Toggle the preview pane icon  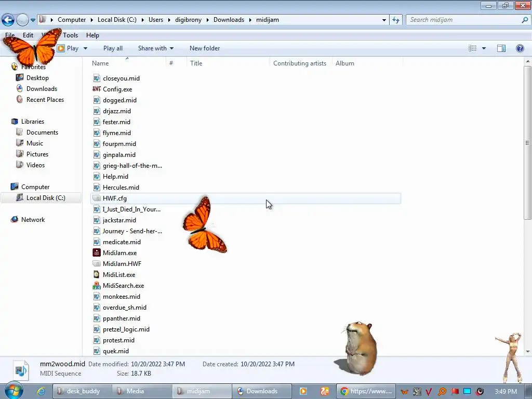point(501,48)
